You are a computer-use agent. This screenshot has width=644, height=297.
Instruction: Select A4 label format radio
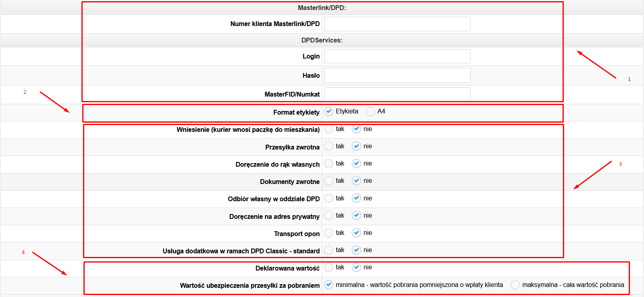click(370, 111)
